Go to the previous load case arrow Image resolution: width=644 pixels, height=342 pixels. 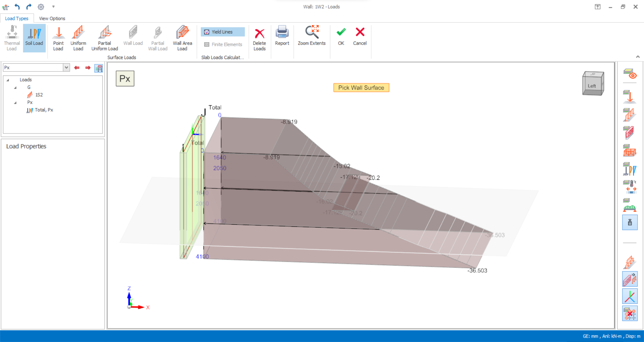tap(77, 68)
